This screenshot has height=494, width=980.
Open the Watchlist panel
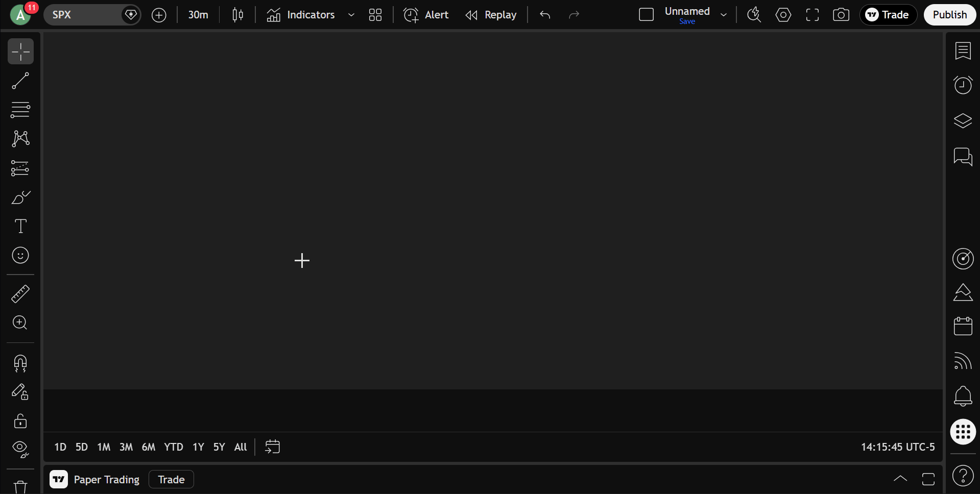(x=962, y=51)
